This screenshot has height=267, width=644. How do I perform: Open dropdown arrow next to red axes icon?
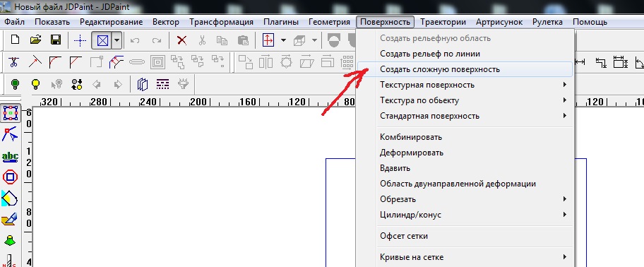[x=283, y=40]
